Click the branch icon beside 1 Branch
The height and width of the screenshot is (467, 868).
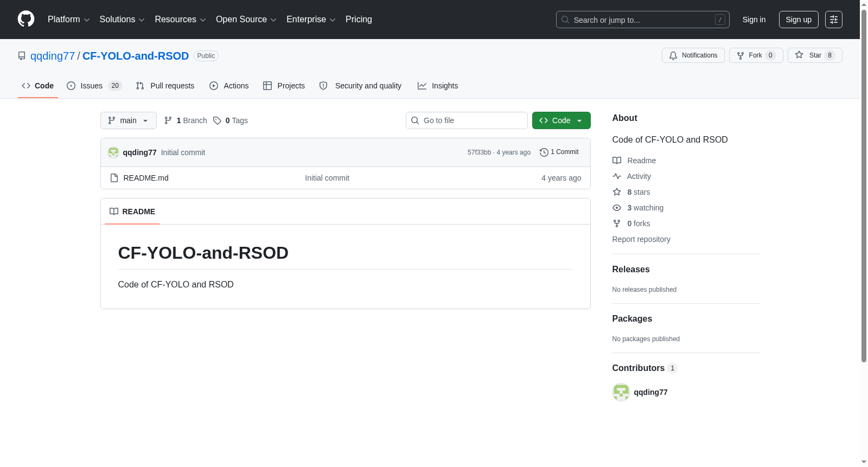pyautogui.click(x=168, y=120)
